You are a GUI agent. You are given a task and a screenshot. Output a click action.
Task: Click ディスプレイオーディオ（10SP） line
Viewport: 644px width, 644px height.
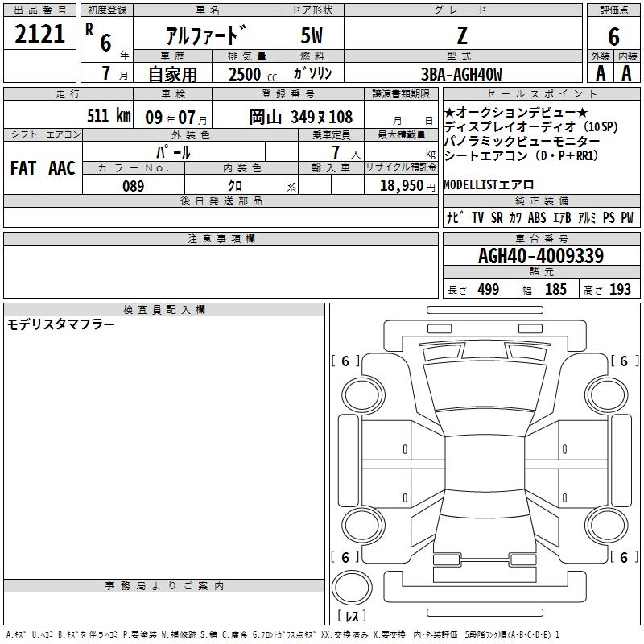coord(531,126)
